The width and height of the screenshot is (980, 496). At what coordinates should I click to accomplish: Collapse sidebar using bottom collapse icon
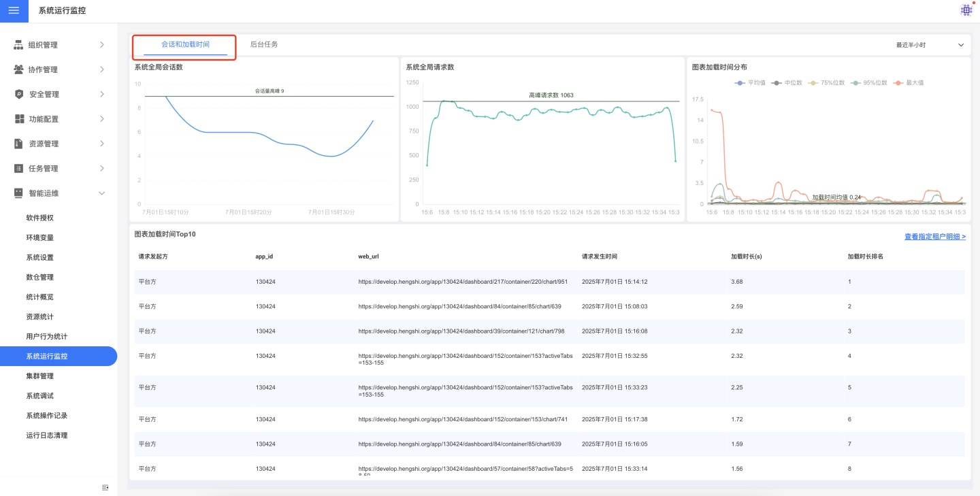pos(105,487)
